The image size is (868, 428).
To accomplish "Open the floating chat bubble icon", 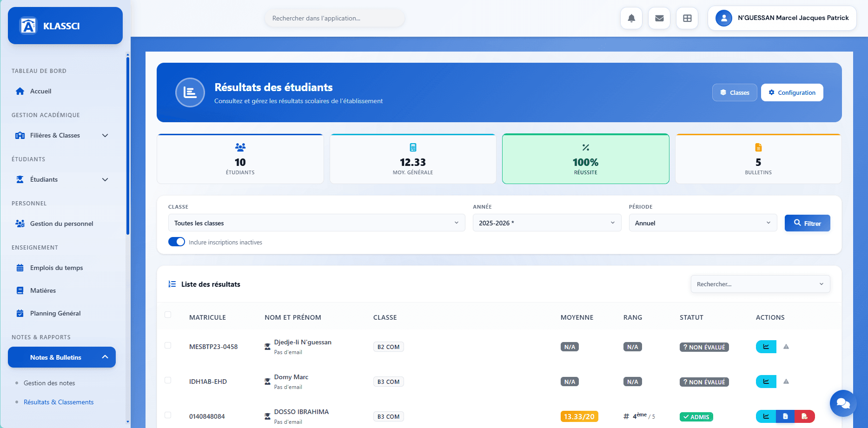I will 843,403.
